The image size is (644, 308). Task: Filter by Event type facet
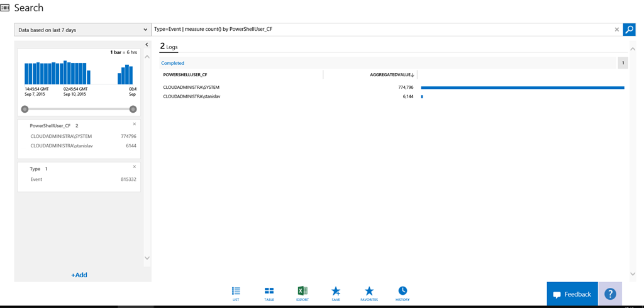36,180
